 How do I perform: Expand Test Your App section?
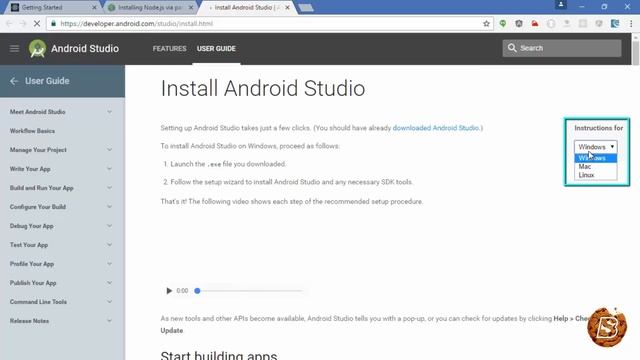(109, 244)
